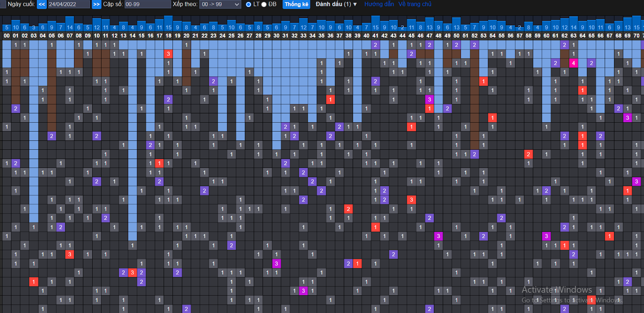Click the red 1 cell in column 67

pos(609,236)
